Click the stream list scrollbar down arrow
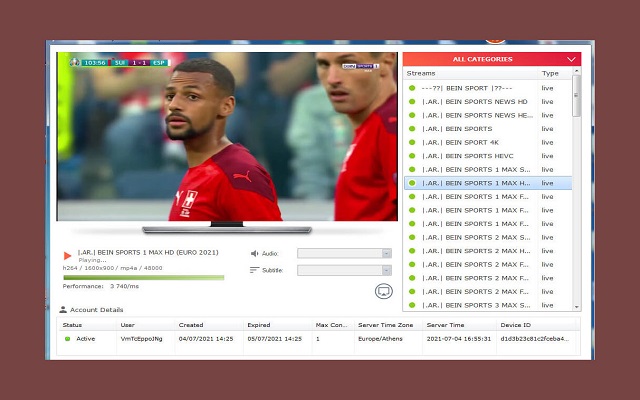 click(577, 307)
